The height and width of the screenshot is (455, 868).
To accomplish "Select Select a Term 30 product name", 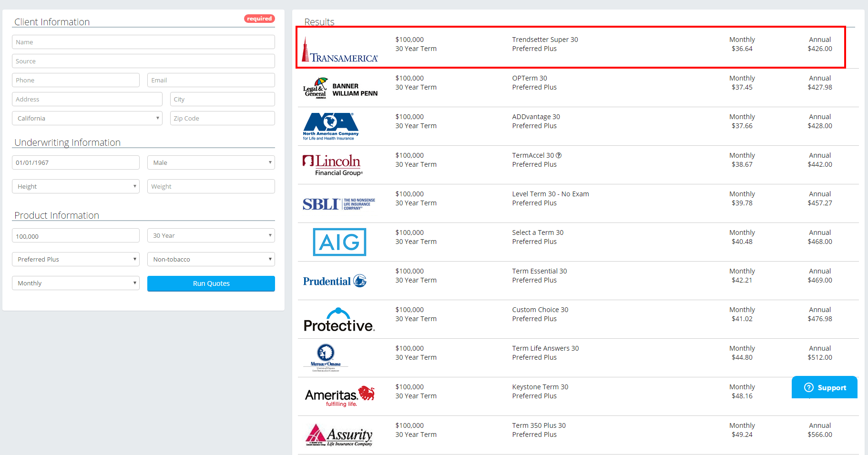I will [538, 233].
